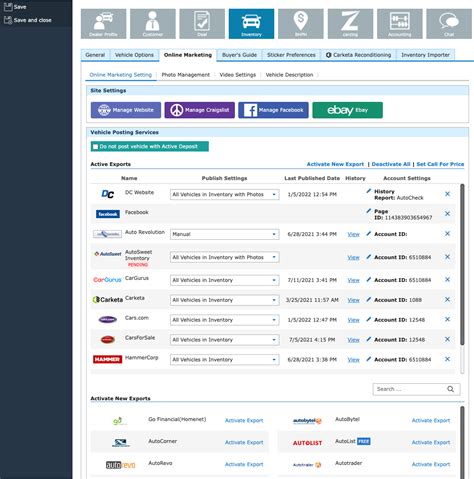This screenshot has height=479, width=474.
Task: Click the HAMMER logo
Action: tap(107, 359)
